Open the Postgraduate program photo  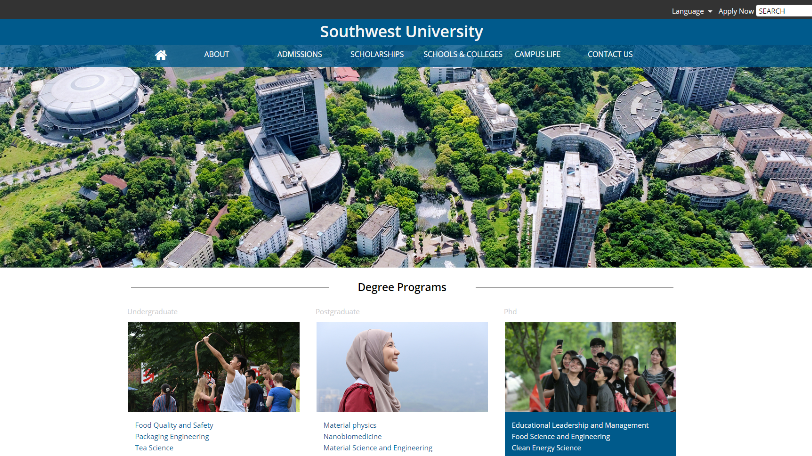click(x=402, y=367)
